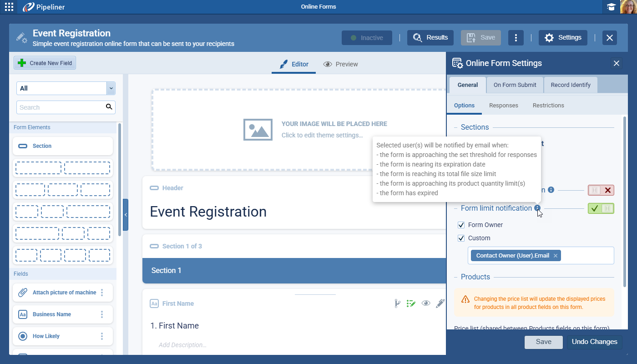
Task: Click the First Name conditional logic branch icon
Action: 397,303
